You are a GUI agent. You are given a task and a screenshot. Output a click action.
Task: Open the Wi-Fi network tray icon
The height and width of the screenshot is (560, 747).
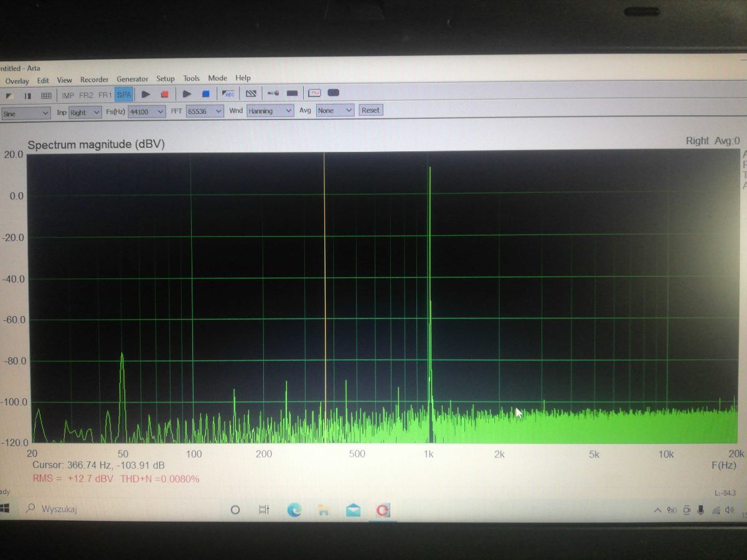coord(716,511)
